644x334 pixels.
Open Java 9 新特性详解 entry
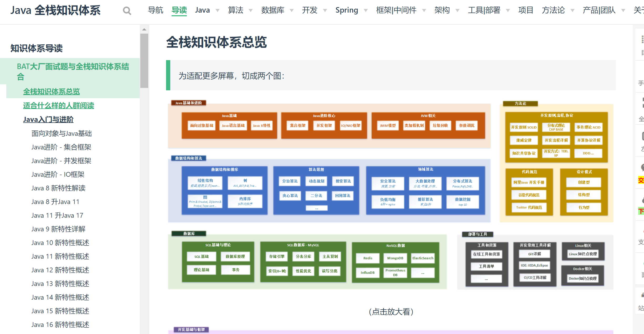point(58,229)
